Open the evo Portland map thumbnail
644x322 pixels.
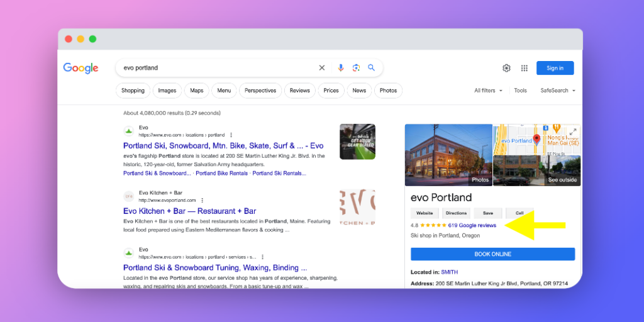coord(537,139)
